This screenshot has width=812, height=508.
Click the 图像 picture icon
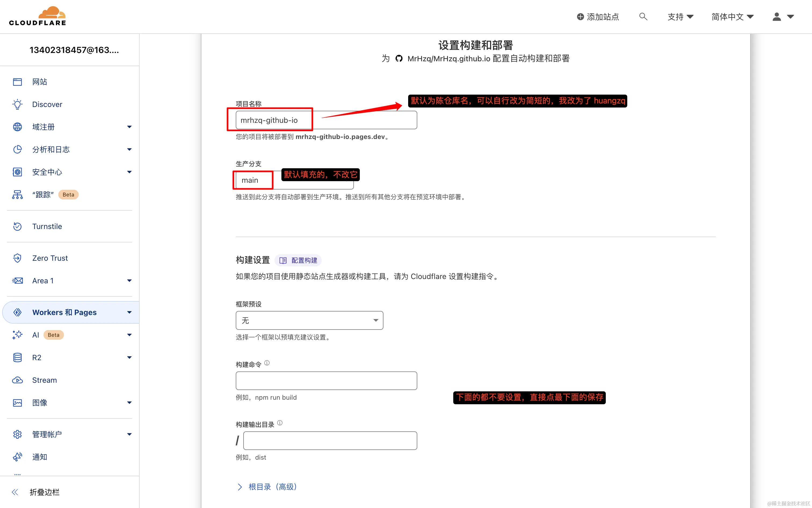click(x=17, y=403)
